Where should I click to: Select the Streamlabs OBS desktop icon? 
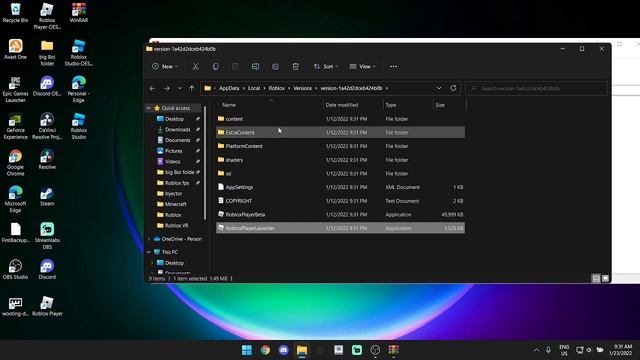47,236
